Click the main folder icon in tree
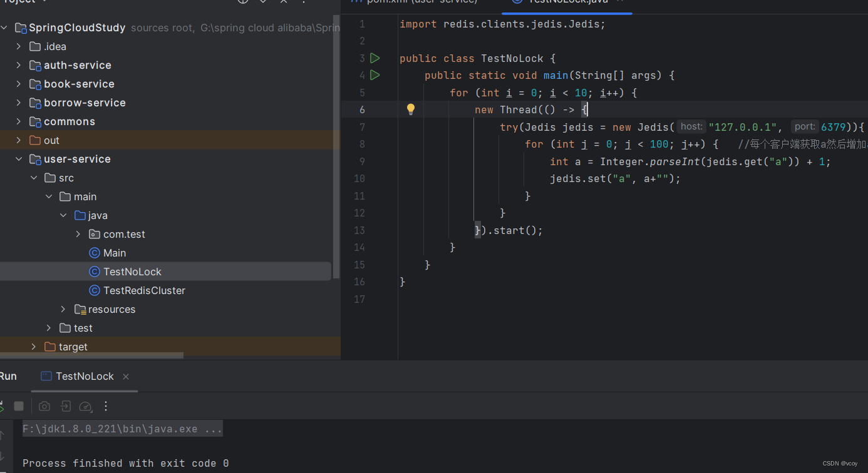The image size is (868, 473). click(x=65, y=196)
